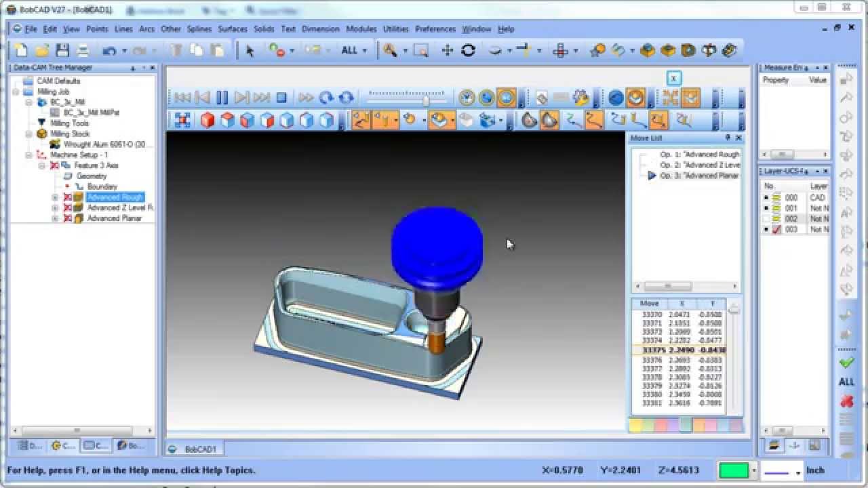The height and width of the screenshot is (488, 868).
Task: Click green checkmark OK icon
Action: point(846,363)
